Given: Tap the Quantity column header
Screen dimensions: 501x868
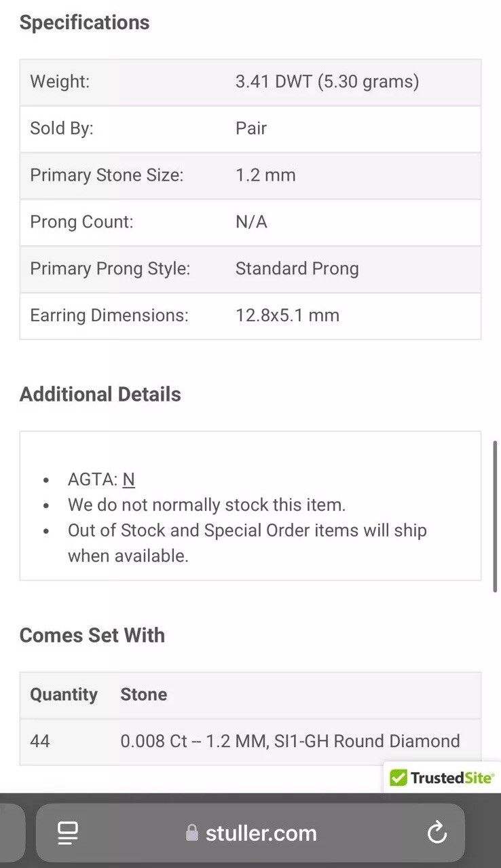Looking at the screenshot, I should [64, 694].
